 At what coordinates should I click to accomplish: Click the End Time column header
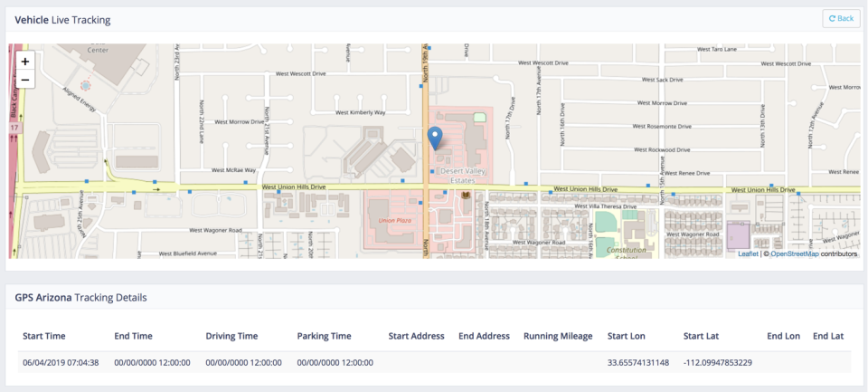134,336
